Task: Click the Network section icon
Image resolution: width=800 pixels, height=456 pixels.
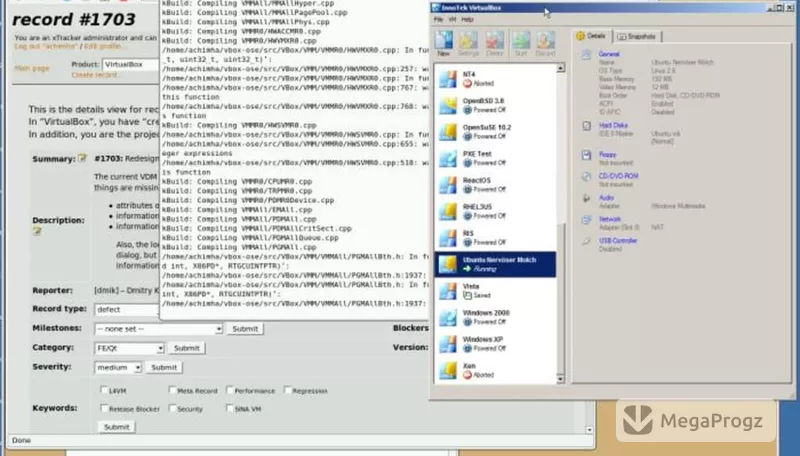Action: point(586,219)
